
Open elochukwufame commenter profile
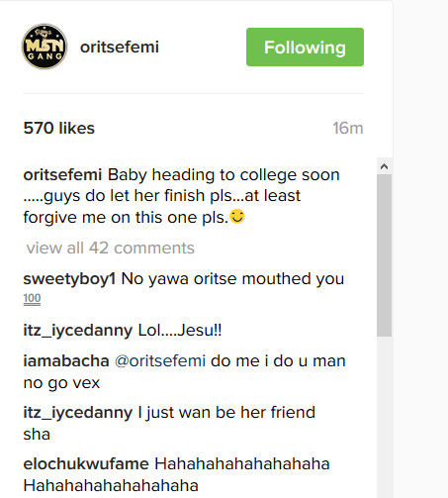tap(86, 463)
